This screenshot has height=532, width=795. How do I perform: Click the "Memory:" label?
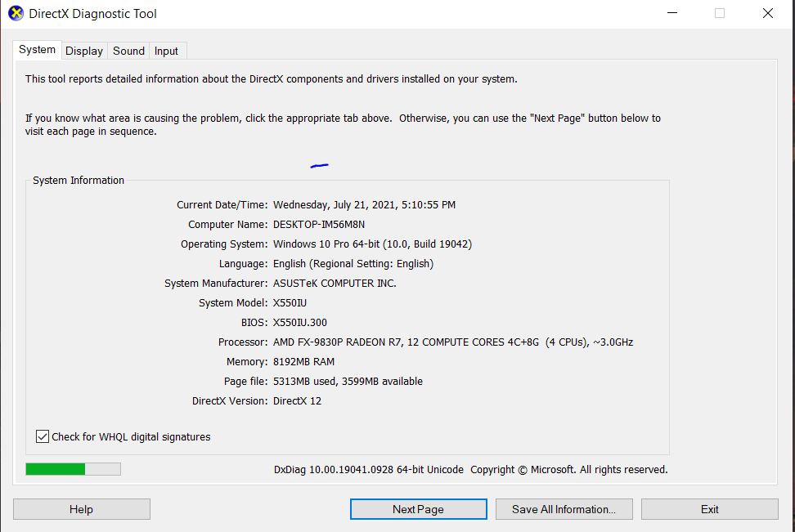247,362
